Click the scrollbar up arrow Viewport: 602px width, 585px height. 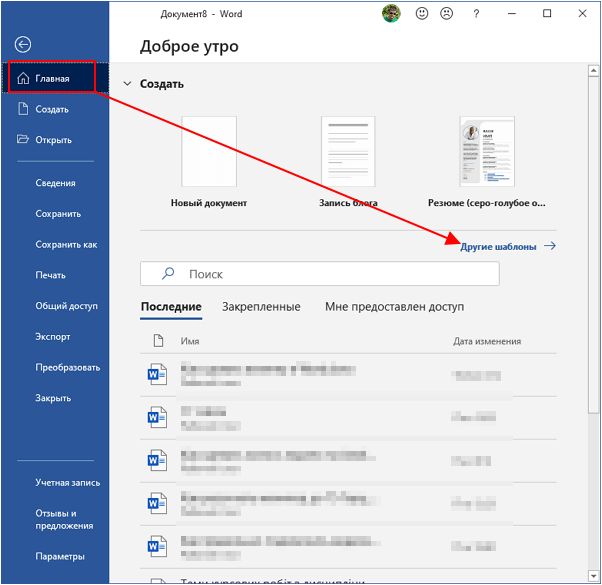point(594,71)
